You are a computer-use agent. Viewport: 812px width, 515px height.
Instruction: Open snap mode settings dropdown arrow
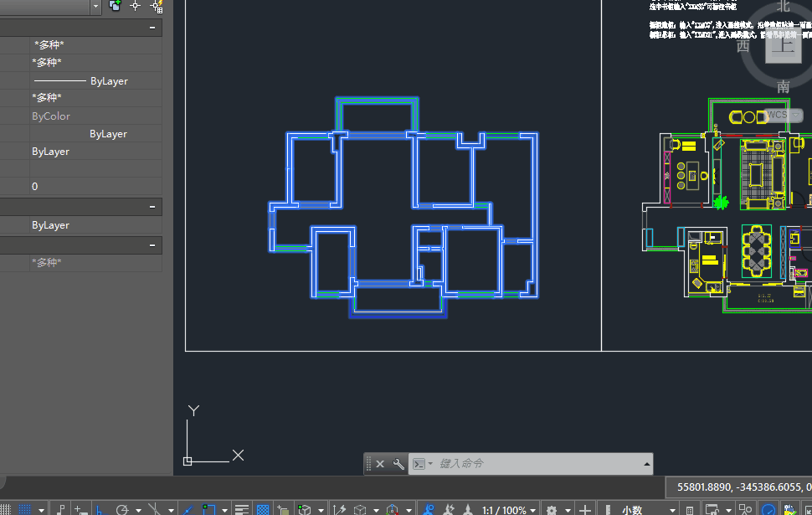coord(41,510)
